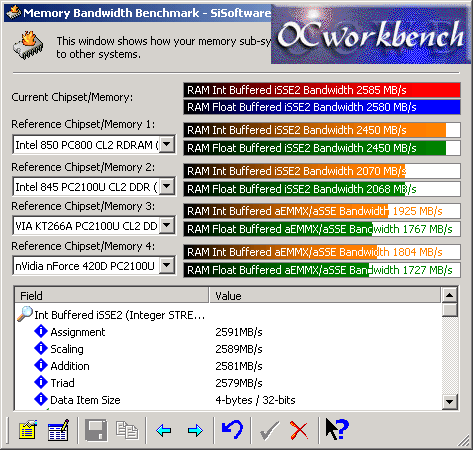Click the magnifier icon beside Int Buffered iSSE2
The height and width of the screenshot is (450, 473).
25,314
